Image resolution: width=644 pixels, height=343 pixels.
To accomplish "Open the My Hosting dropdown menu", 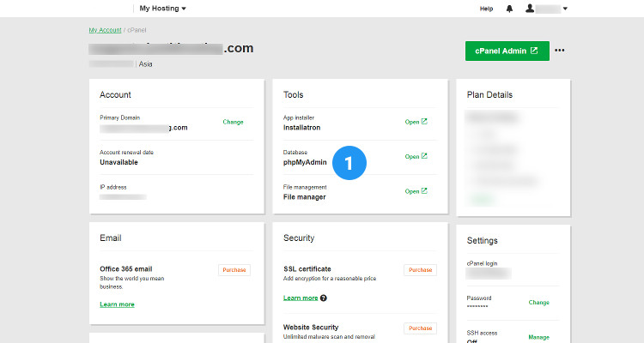I will coord(162,9).
